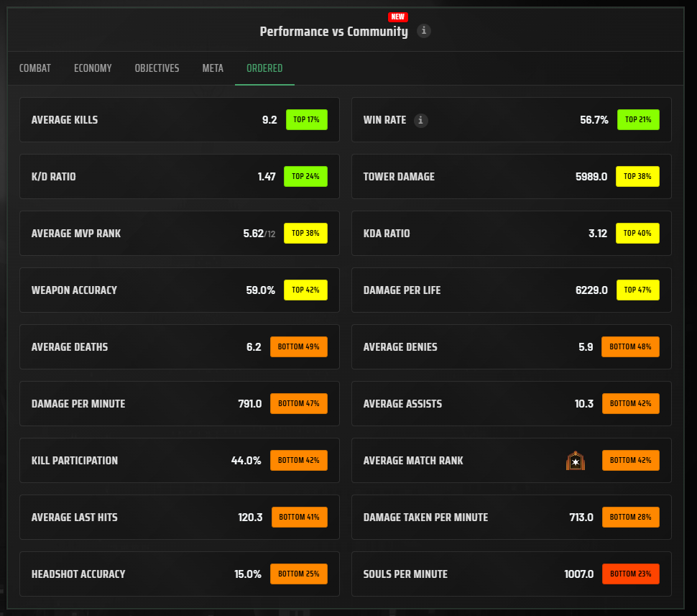Image resolution: width=697 pixels, height=616 pixels.
Task: Click the 9.2 average kills value
Action: 269,120
